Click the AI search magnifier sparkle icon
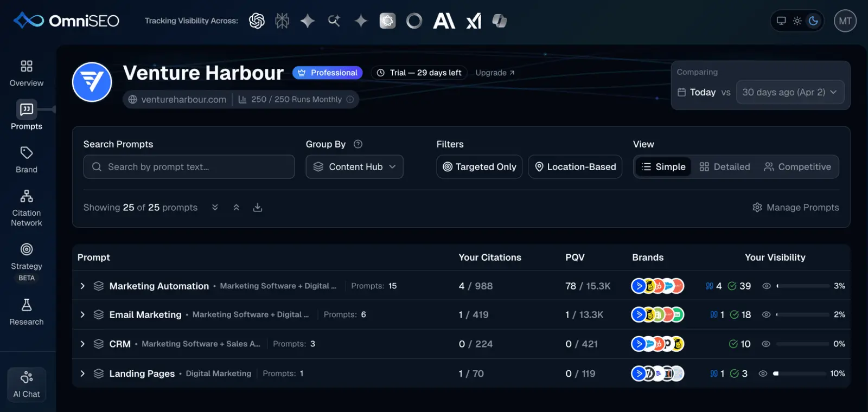Image resolution: width=868 pixels, height=412 pixels. (334, 21)
